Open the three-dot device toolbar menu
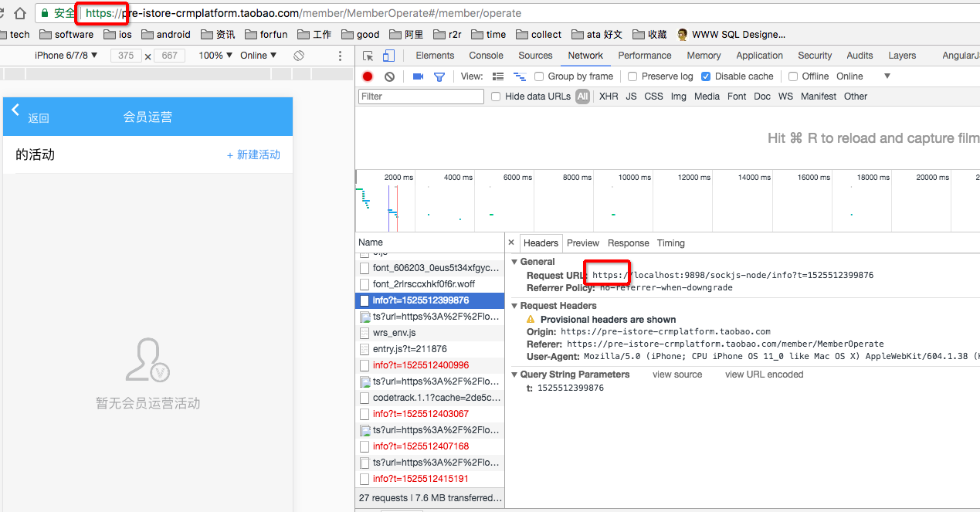This screenshot has height=512, width=980. point(341,56)
